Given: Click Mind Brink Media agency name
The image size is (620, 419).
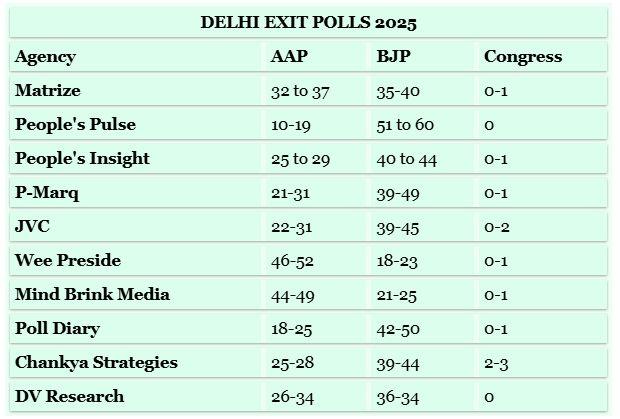Looking at the screenshot, I should point(92,294).
